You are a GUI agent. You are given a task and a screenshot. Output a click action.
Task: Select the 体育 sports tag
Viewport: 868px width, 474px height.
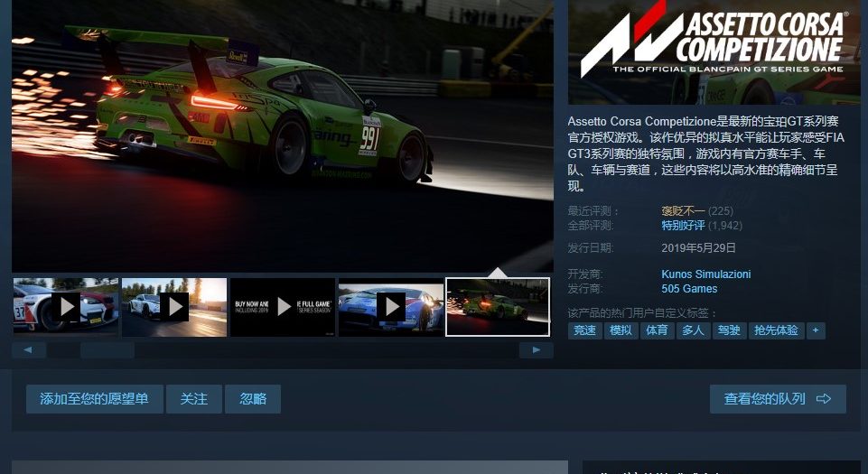(x=657, y=330)
